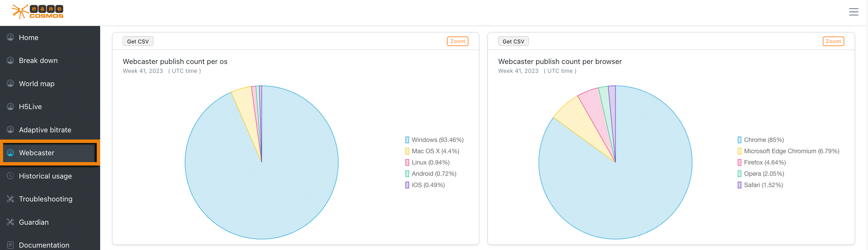Zoom the per os chart
This screenshot has width=868, height=250.
[x=457, y=41]
